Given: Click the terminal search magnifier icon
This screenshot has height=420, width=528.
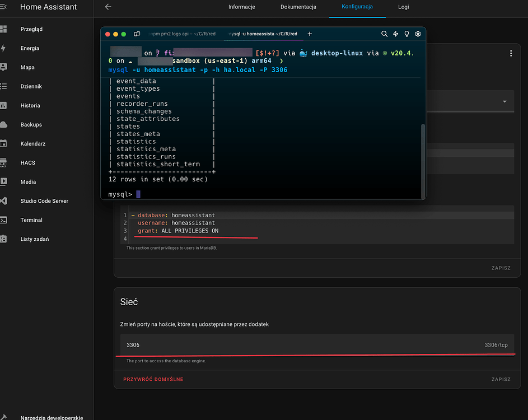Looking at the screenshot, I should 384,34.
